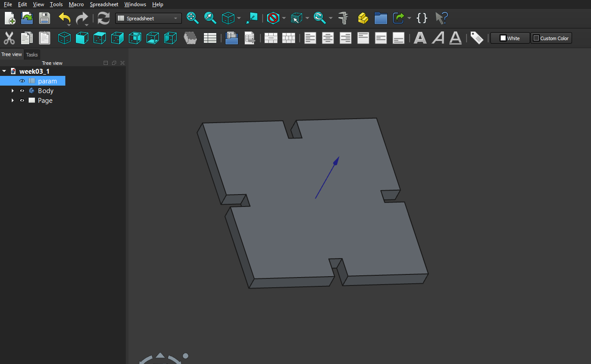Align cell content to bottom

(399, 38)
